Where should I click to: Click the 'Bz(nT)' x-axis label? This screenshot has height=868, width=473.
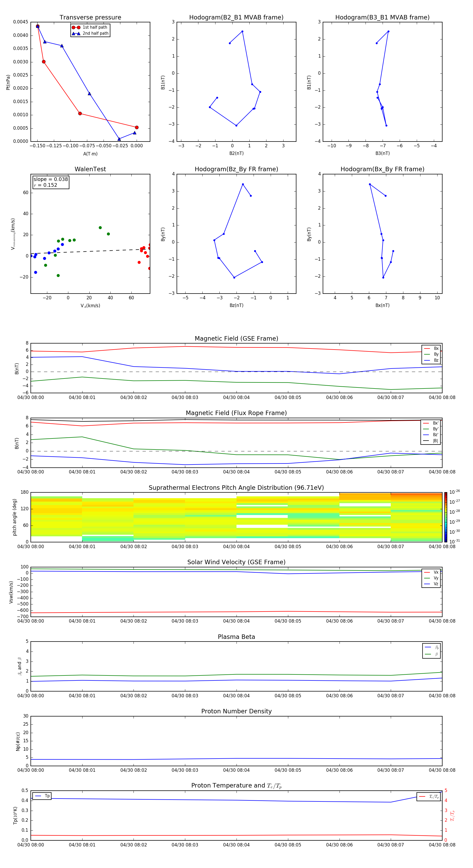pyautogui.click(x=236, y=305)
